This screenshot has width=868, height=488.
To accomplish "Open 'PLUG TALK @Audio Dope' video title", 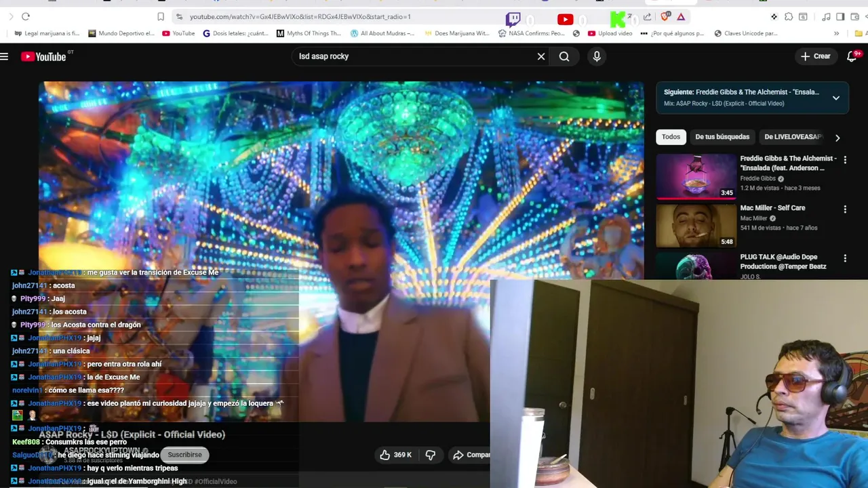I will click(x=783, y=262).
